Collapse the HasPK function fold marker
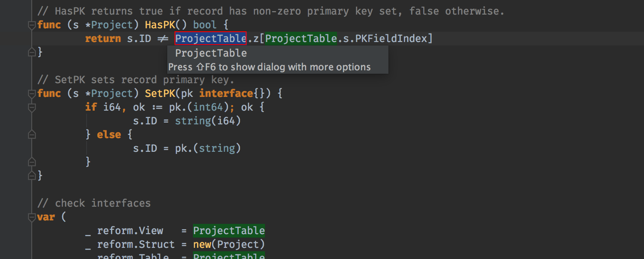The width and height of the screenshot is (644, 259). point(32,25)
